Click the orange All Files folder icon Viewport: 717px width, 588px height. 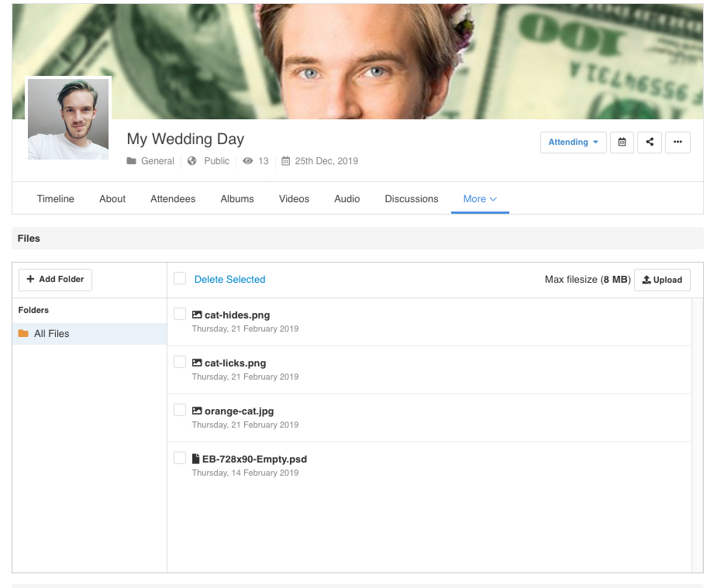(x=23, y=334)
